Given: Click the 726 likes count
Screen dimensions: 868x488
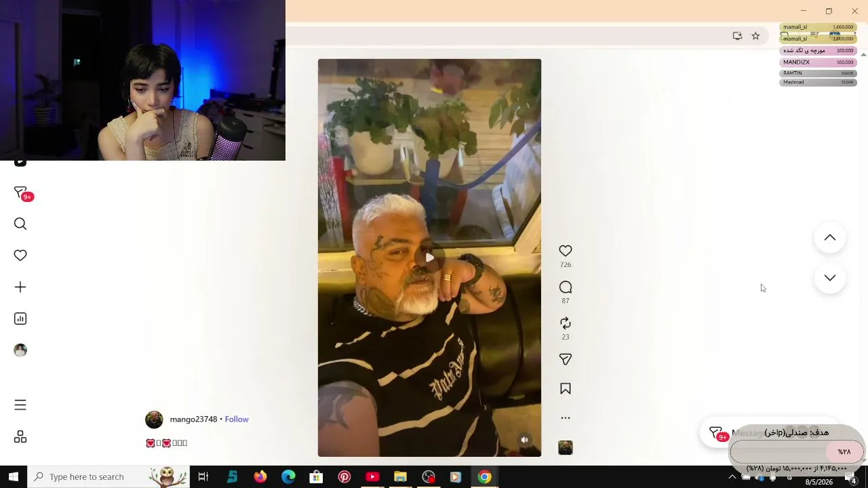Looking at the screenshot, I should (x=566, y=265).
